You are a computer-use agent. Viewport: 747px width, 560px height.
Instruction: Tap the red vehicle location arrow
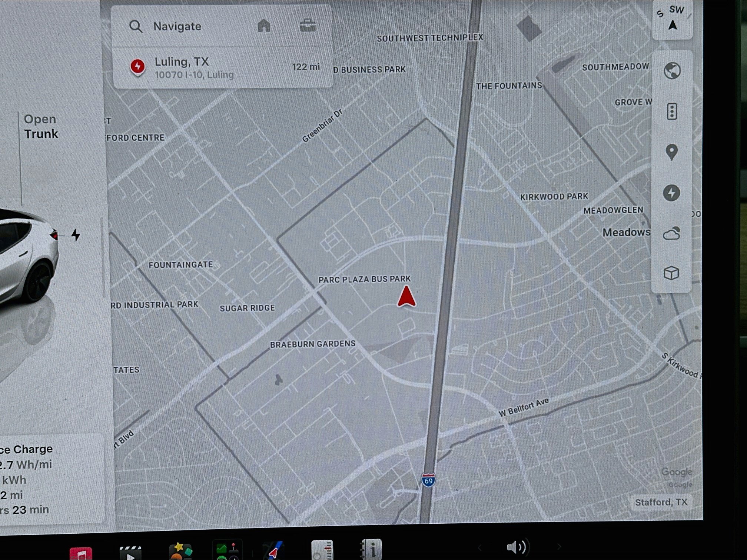(x=406, y=296)
